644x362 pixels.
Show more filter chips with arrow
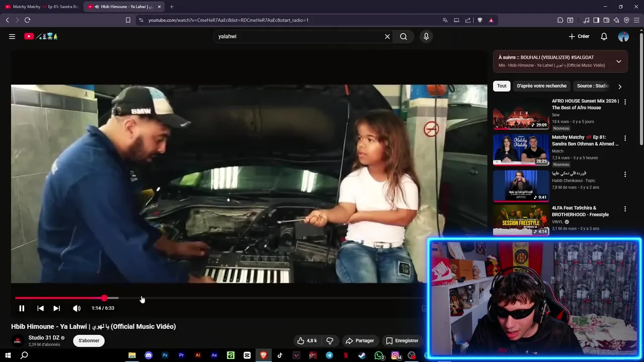(x=620, y=86)
